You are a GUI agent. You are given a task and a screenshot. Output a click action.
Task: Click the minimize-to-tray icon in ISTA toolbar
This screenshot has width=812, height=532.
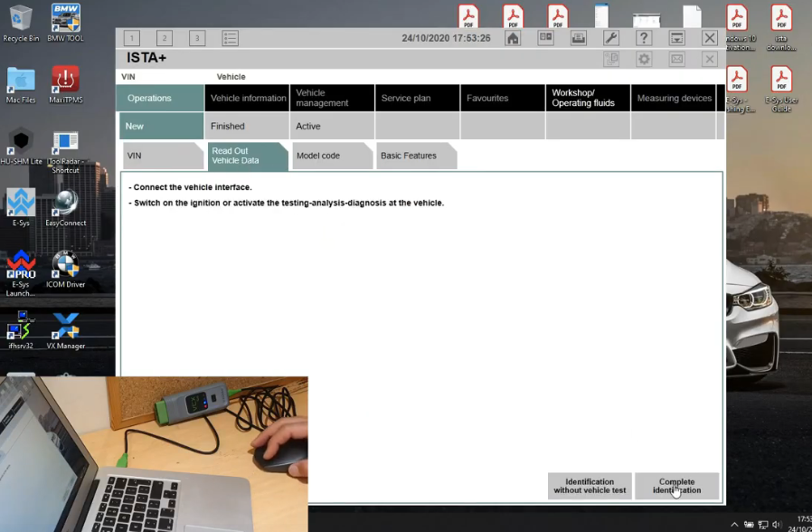pyautogui.click(x=677, y=38)
